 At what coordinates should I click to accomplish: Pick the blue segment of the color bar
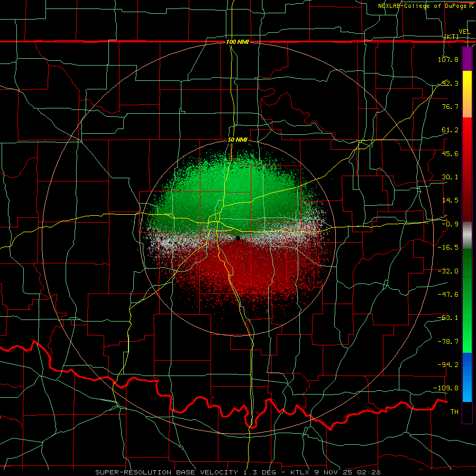pyautogui.click(x=467, y=377)
